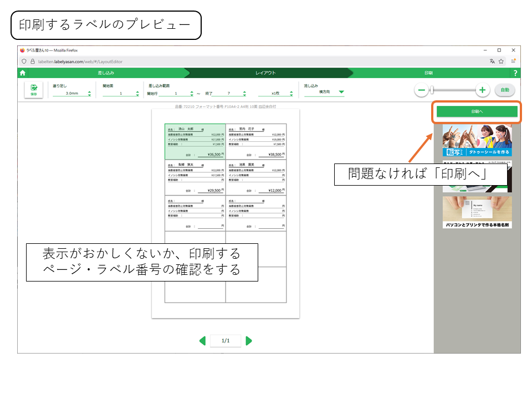Click the zoom slider handle

click(x=433, y=90)
